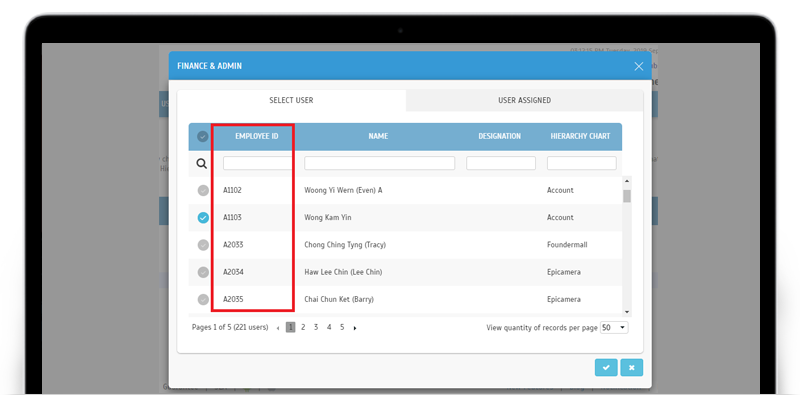Viewport: 800px width, 395px height.
Task: Click Foundermall in hierarchy chart column
Action: pos(567,245)
